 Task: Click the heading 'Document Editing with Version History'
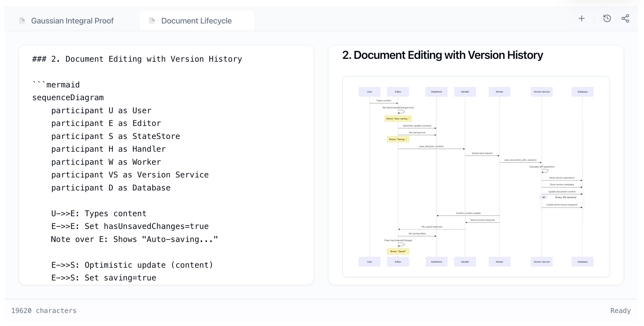pos(442,55)
